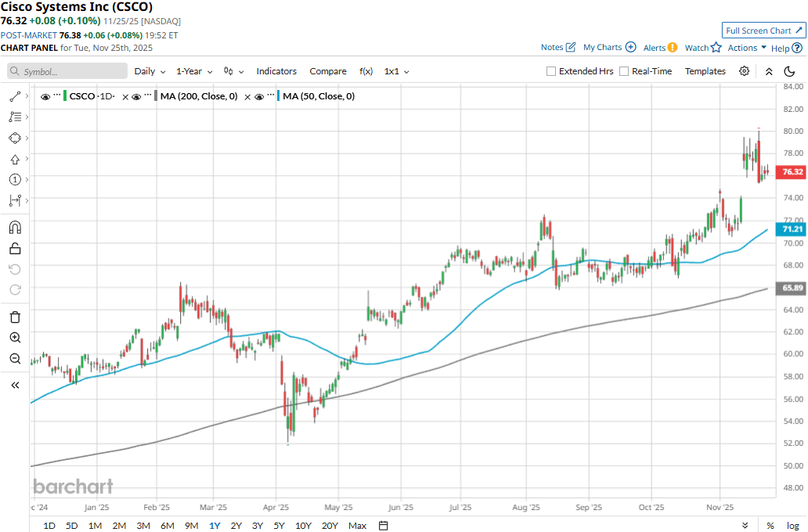The image size is (808, 532).
Task: Open the Notes link
Action: click(x=558, y=48)
